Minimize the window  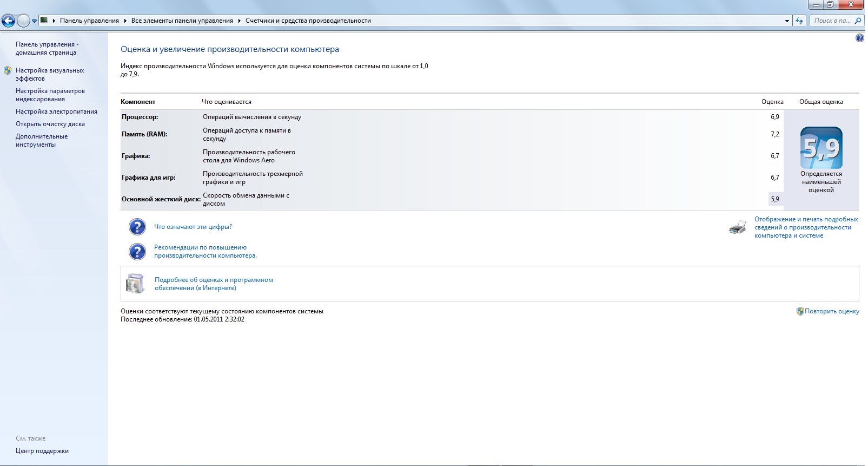(x=816, y=5)
